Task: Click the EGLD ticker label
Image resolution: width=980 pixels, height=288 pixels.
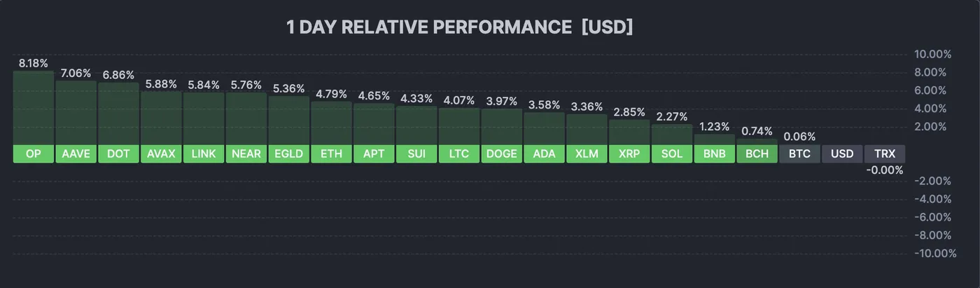Action: [288, 153]
